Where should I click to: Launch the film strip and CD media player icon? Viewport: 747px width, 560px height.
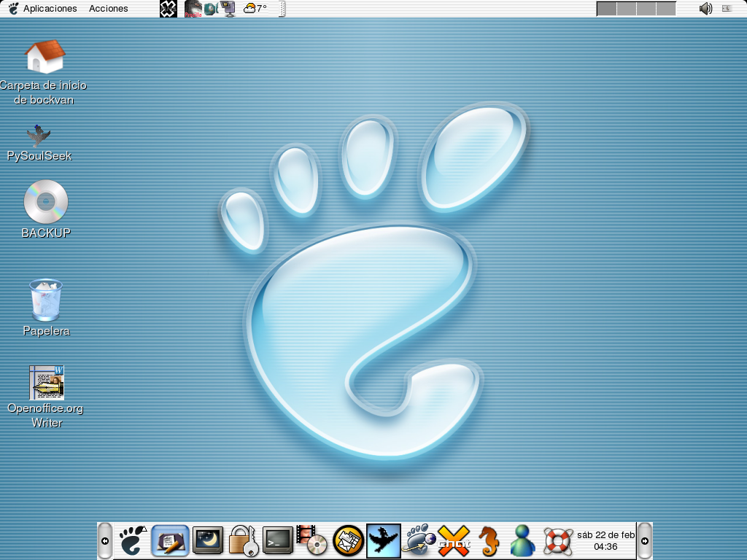click(312, 541)
